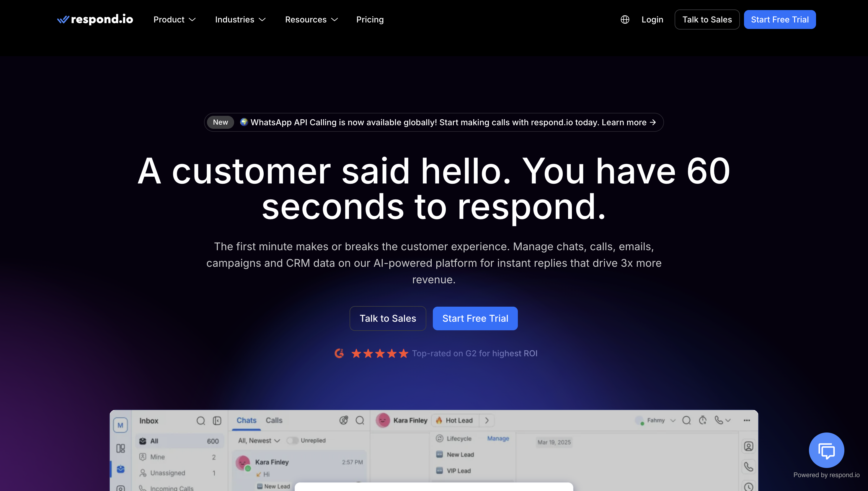The width and height of the screenshot is (868, 491).
Task: Click the snooze timer icon in chat header
Action: coord(703,420)
